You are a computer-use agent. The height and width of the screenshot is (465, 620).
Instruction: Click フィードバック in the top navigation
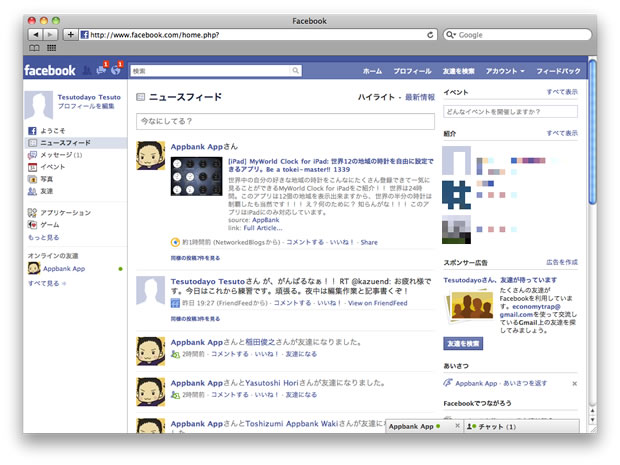click(558, 71)
